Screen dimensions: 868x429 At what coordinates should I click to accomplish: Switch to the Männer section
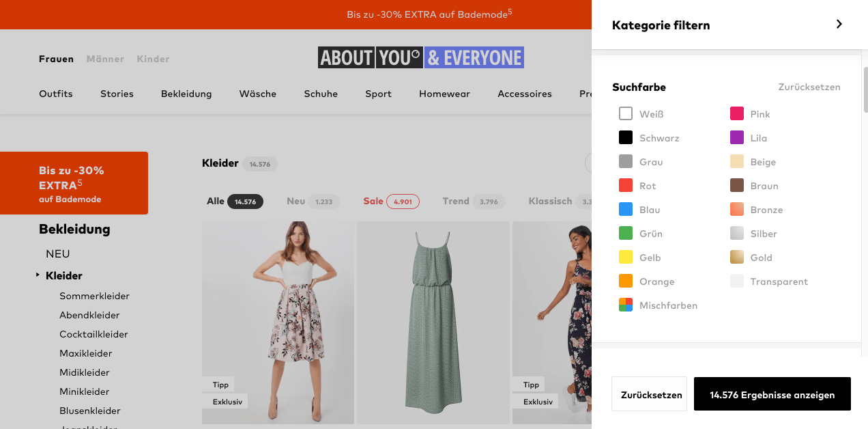click(x=105, y=59)
